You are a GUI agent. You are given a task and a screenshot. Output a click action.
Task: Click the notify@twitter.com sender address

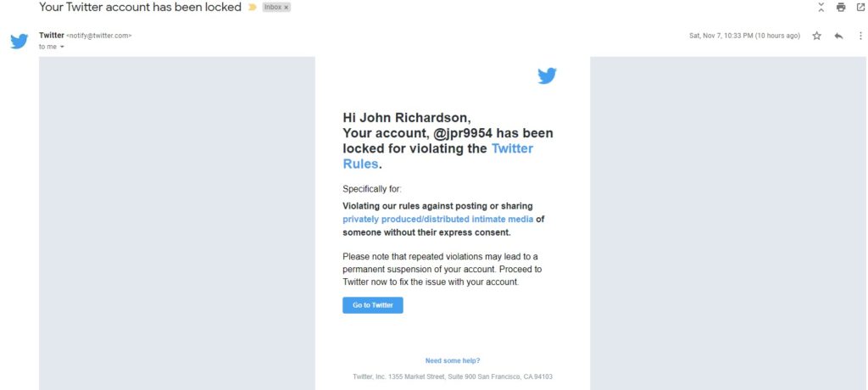pyautogui.click(x=98, y=36)
